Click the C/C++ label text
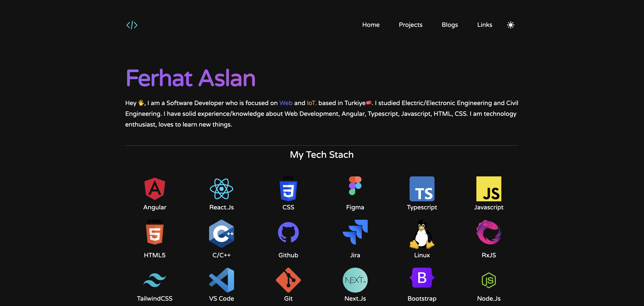Screen dimensions: 644x306 [x=222, y=255]
